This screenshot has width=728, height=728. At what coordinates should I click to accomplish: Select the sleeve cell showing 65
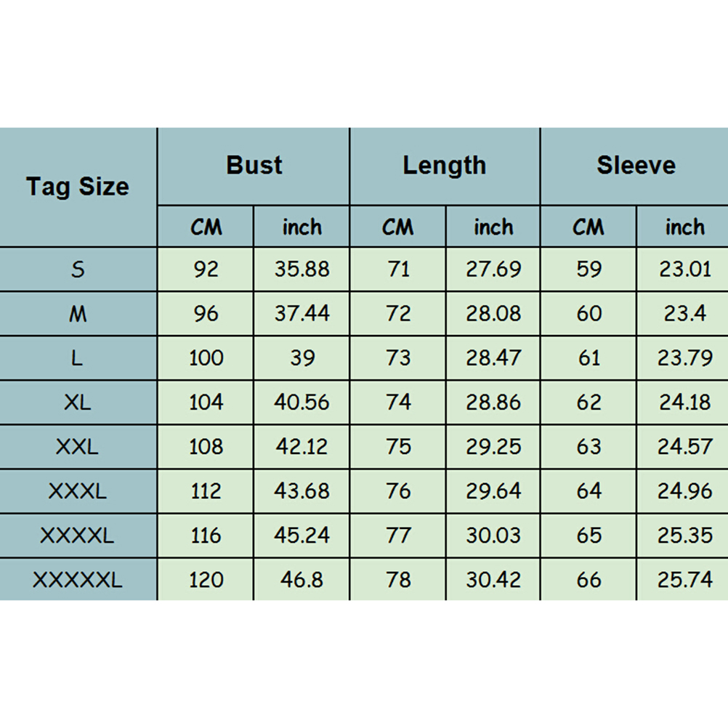pyautogui.click(x=589, y=535)
